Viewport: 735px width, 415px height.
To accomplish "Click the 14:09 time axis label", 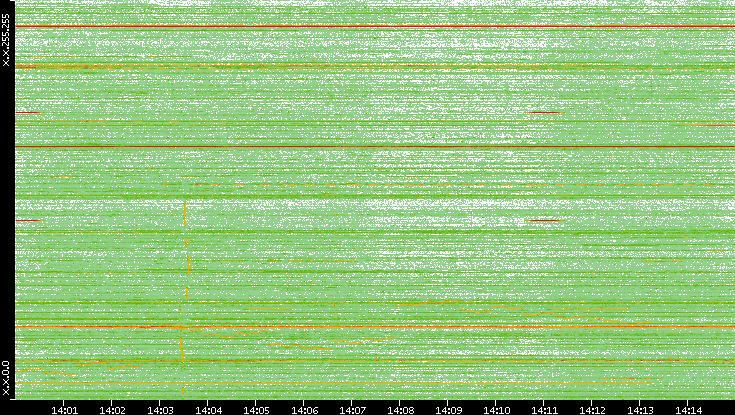I will click(448, 410).
